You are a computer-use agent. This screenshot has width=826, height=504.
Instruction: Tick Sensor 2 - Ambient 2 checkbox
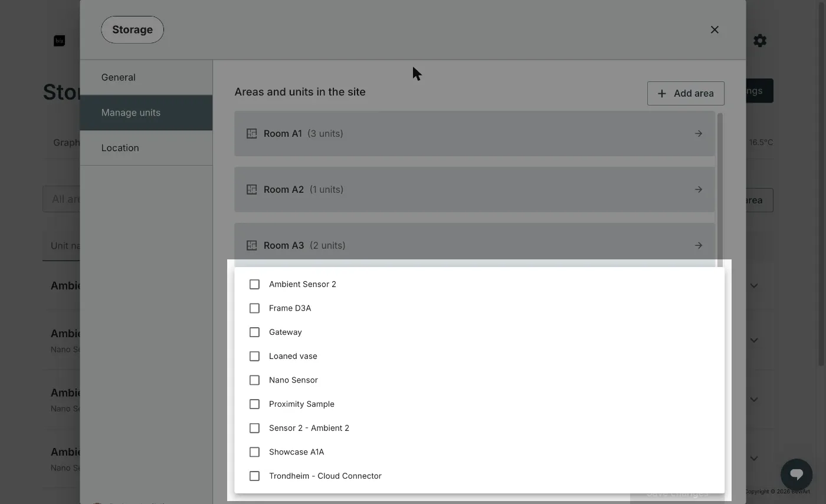254,428
